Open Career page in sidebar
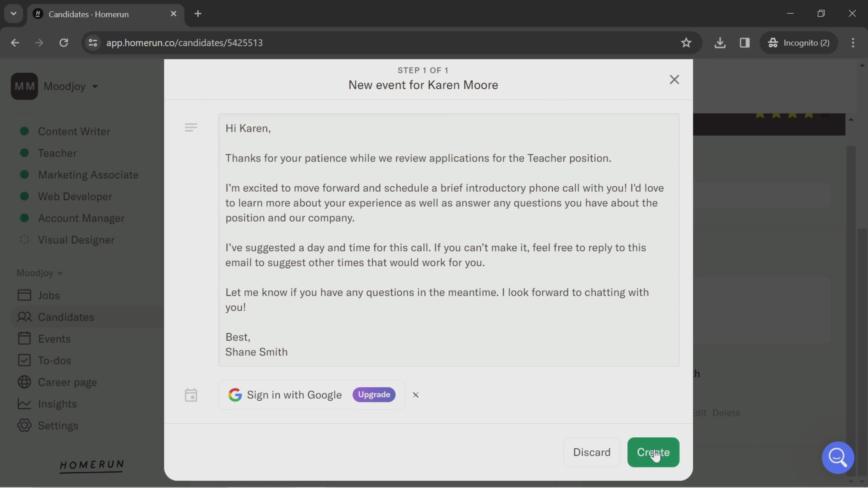The width and height of the screenshot is (868, 488). pos(67,382)
